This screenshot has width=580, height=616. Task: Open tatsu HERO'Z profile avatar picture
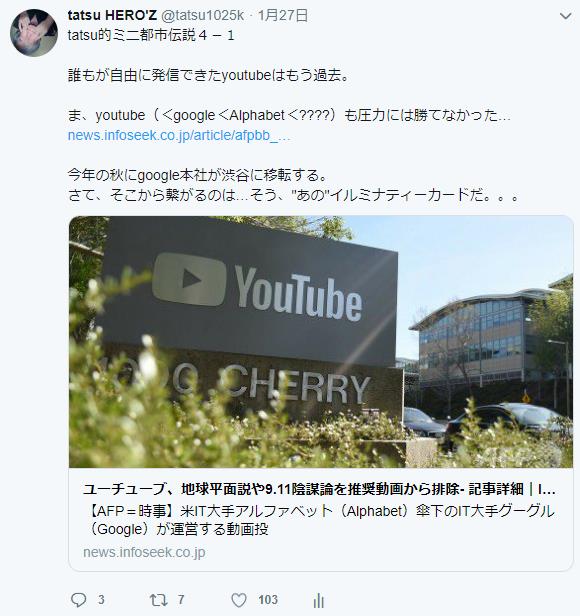pos(34,33)
